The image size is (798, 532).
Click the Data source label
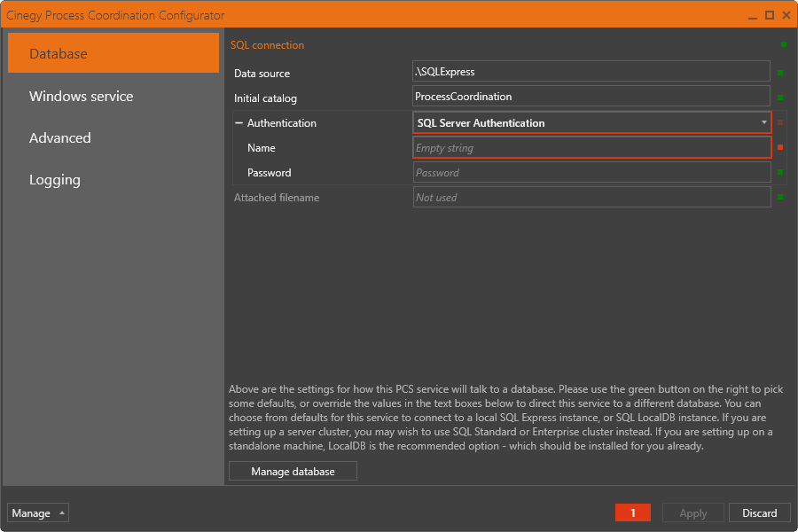pos(262,74)
